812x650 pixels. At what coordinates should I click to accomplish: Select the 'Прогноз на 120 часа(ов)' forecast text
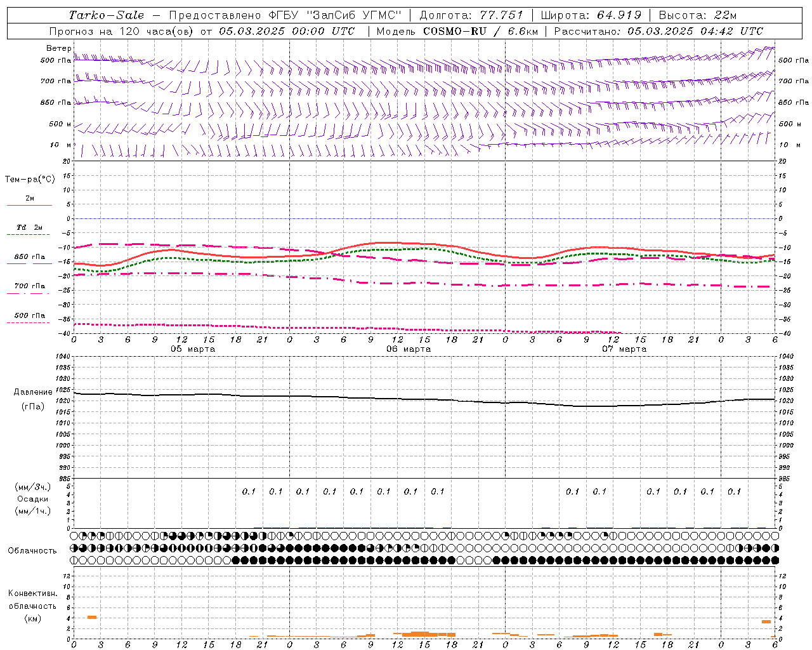[122, 31]
